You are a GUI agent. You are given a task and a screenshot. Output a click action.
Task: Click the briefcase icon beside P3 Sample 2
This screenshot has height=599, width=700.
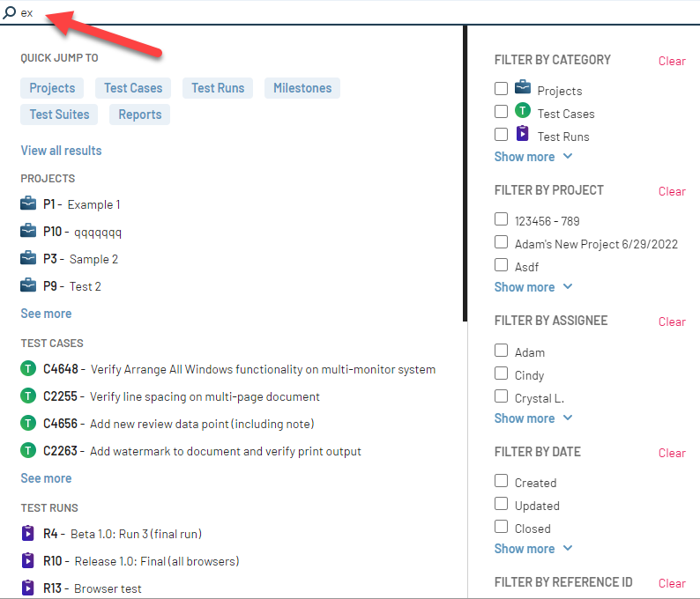click(x=28, y=258)
